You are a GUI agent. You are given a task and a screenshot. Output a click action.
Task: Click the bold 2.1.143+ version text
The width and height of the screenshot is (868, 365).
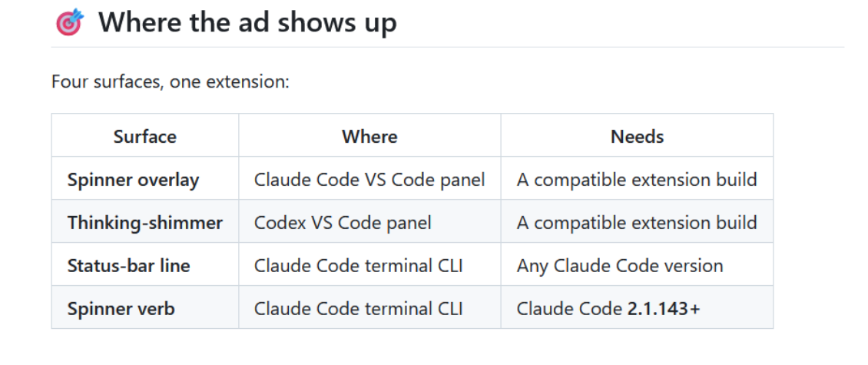[x=664, y=308]
